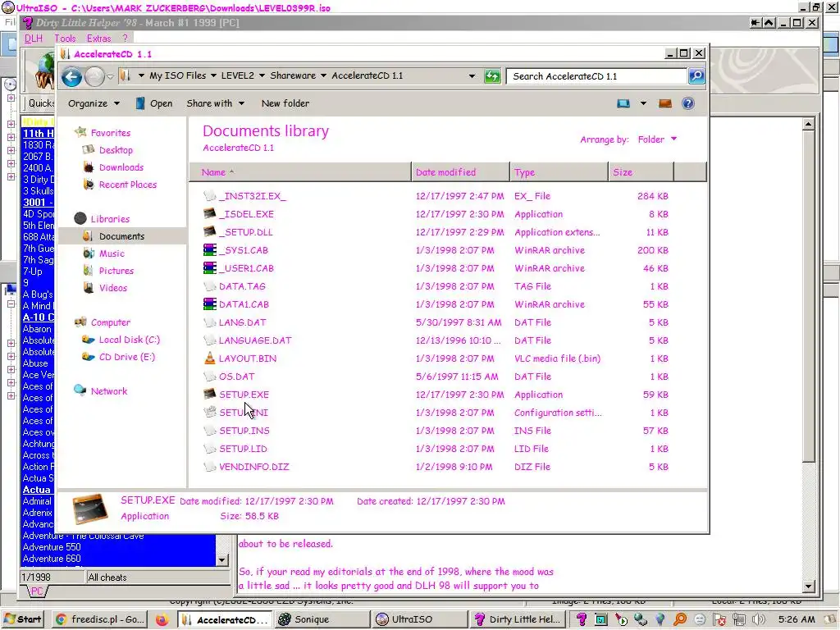Open the Organize dropdown menu

[94, 103]
